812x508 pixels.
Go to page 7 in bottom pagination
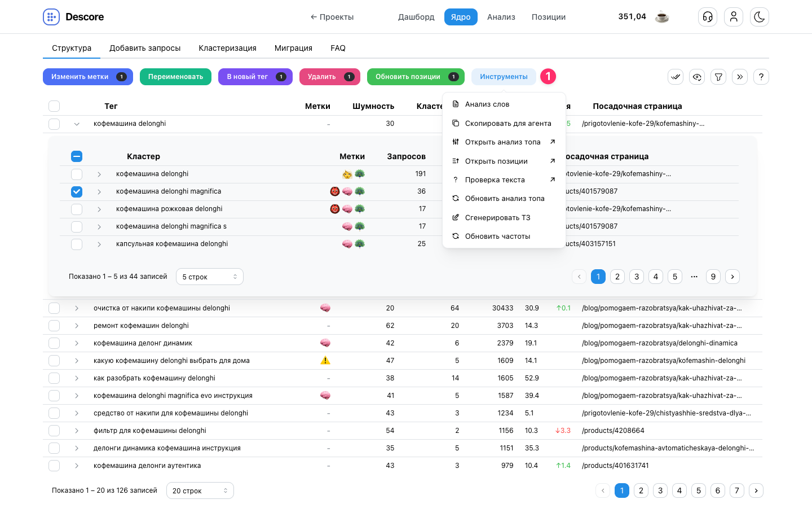(737, 491)
